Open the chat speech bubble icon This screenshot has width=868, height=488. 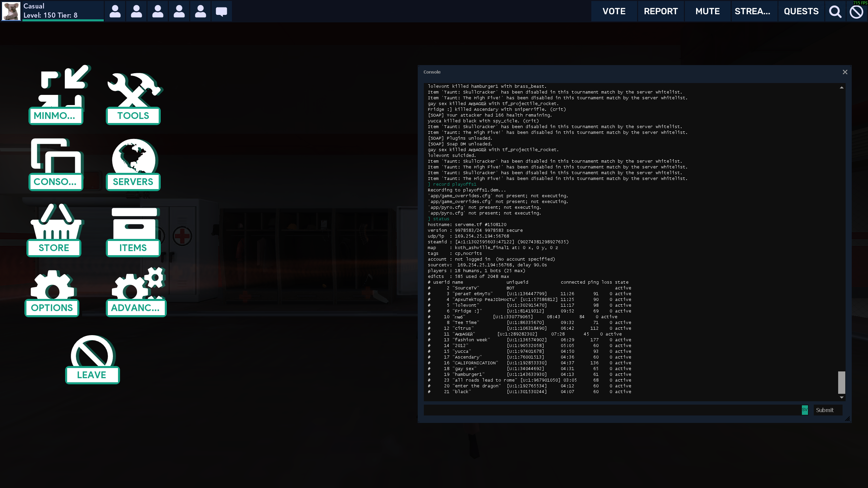(221, 12)
